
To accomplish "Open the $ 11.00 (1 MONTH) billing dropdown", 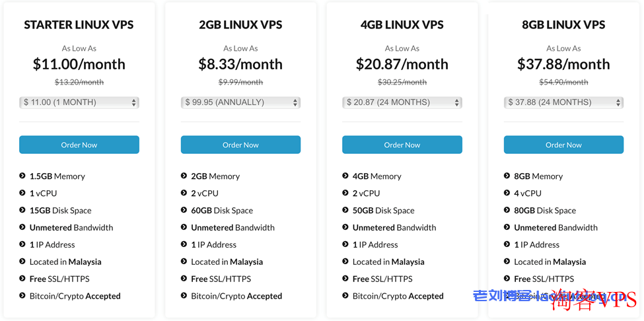I will coord(79,102).
